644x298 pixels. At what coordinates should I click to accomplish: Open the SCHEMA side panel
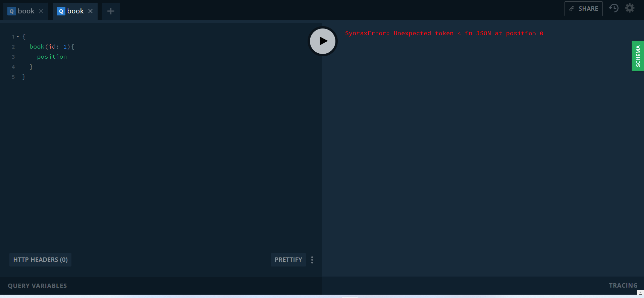point(638,56)
